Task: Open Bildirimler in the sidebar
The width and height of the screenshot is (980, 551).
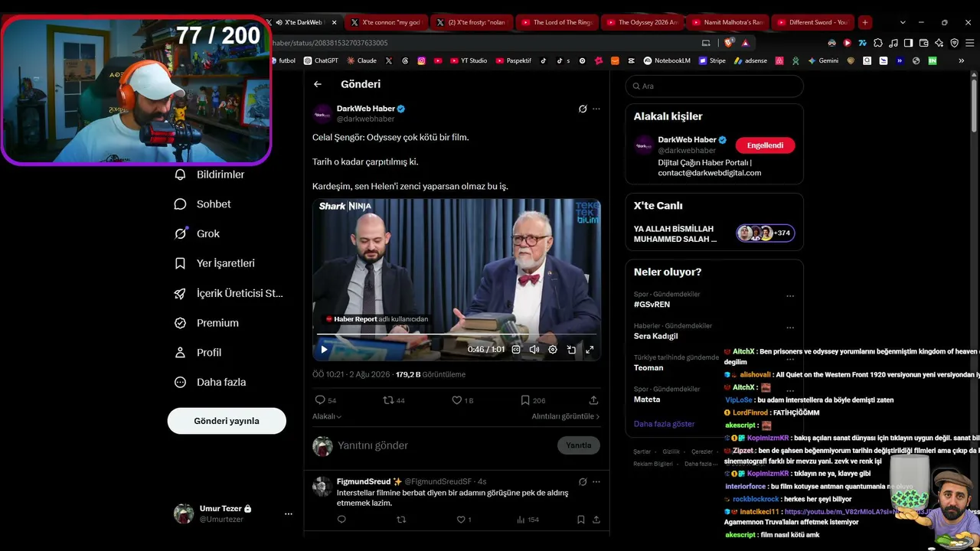Action: (210, 174)
